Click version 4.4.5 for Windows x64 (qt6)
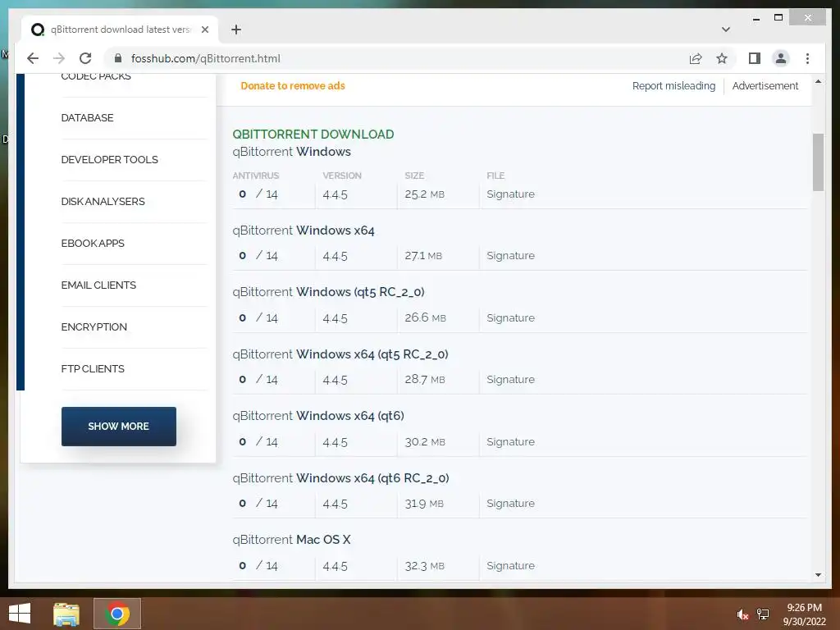The image size is (840, 630). (335, 442)
